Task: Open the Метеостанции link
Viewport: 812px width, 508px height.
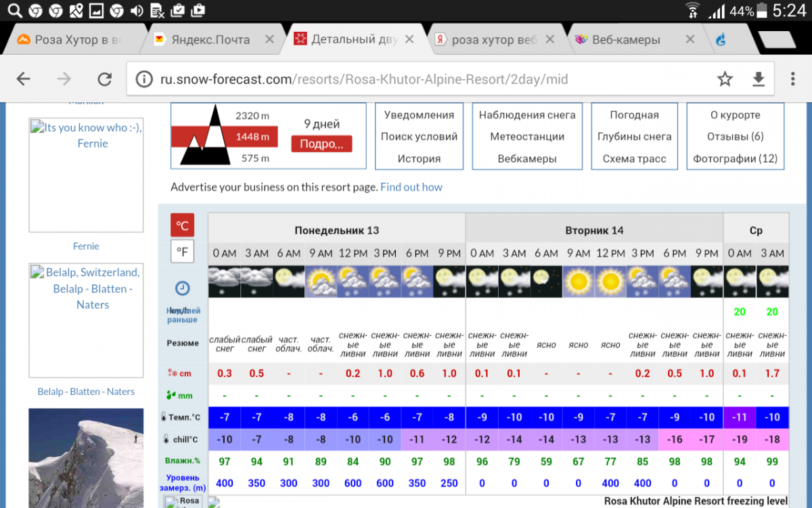Action: 527,136
